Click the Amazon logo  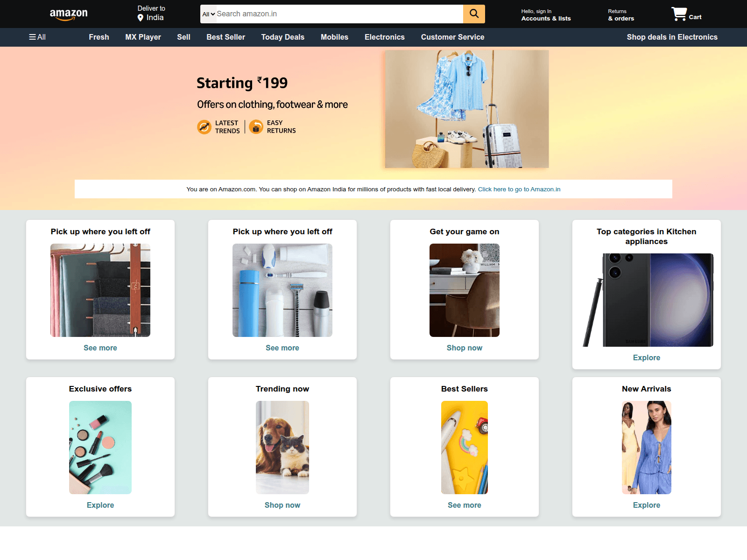[x=69, y=14]
